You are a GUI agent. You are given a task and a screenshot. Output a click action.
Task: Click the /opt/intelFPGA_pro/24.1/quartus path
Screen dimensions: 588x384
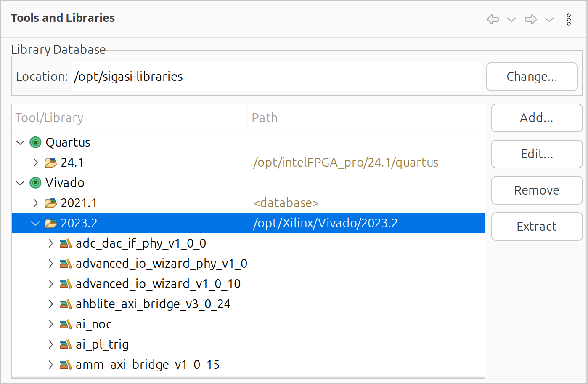point(346,163)
